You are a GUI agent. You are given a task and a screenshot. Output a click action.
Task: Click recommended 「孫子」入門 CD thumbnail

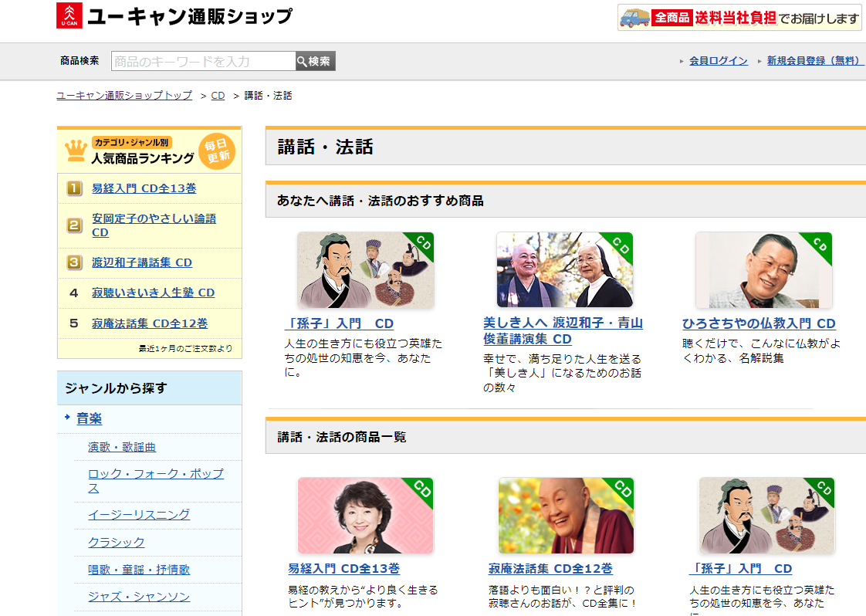tap(366, 269)
